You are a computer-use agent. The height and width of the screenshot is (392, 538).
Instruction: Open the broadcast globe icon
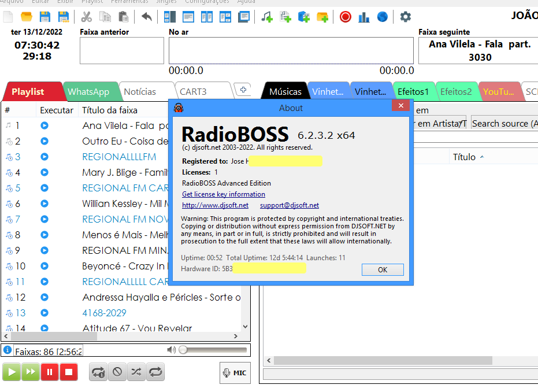pos(382,16)
